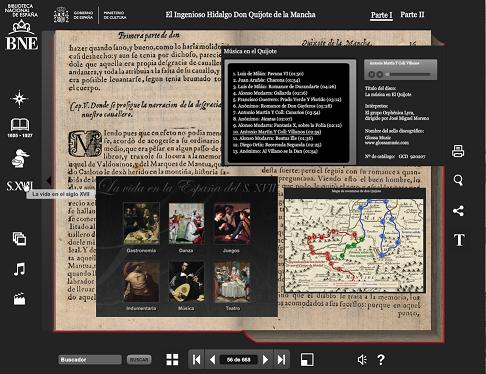Image resolution: width=486 pixels, height=374 pixels.
Task: Toggle sound with the speaker icon
Action: [362, 360]
